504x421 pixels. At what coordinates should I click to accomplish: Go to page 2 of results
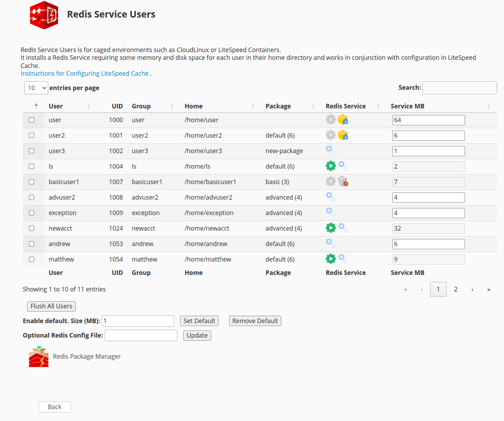455,289
